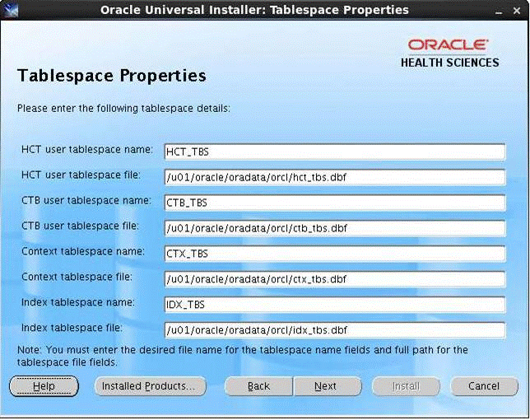Image resolution: width=530 pixels, height=420 pixels.
Task: Cancel the installation
Action: pos(484,386)
